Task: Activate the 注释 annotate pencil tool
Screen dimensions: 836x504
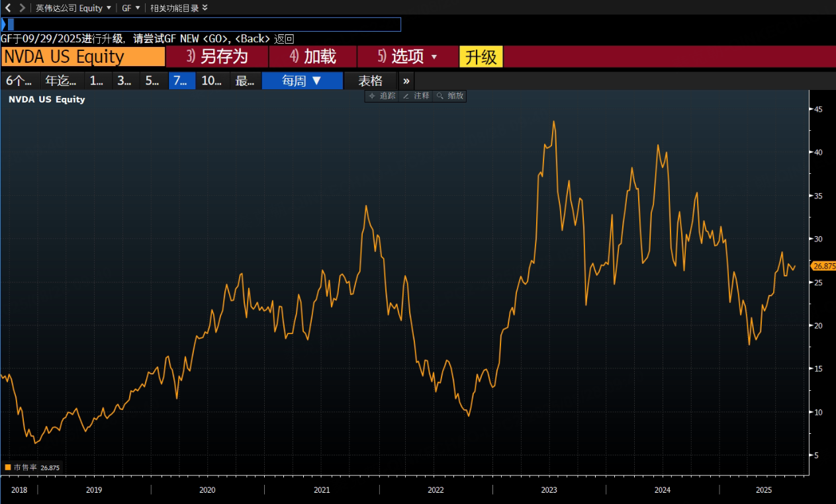Action: tap(416, 96)
